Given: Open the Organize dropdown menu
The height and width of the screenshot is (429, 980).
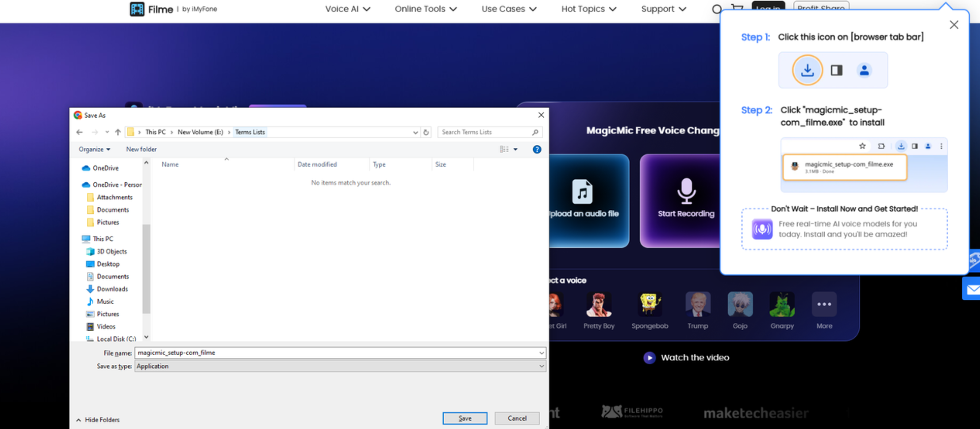Looking at the screenshot, I should pyautogui.click(x=94, y=149).
